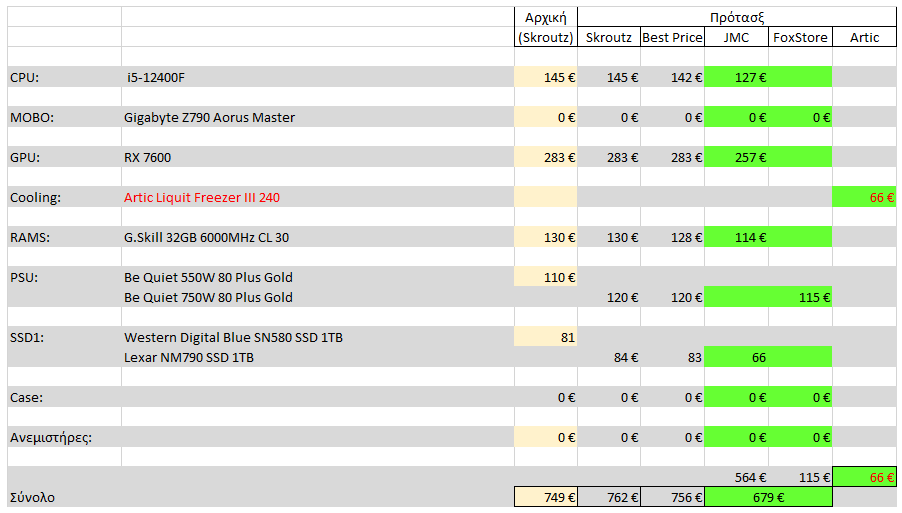Click the '81' SSD price cell
The height and width of the screenshot is (513, 902).
[x=545, y=338]
